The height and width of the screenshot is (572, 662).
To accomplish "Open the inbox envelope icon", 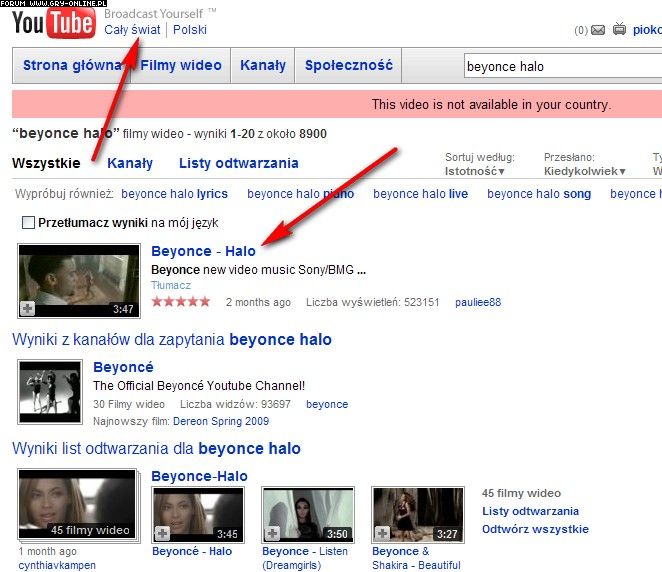I will click(x=598, y=30).
